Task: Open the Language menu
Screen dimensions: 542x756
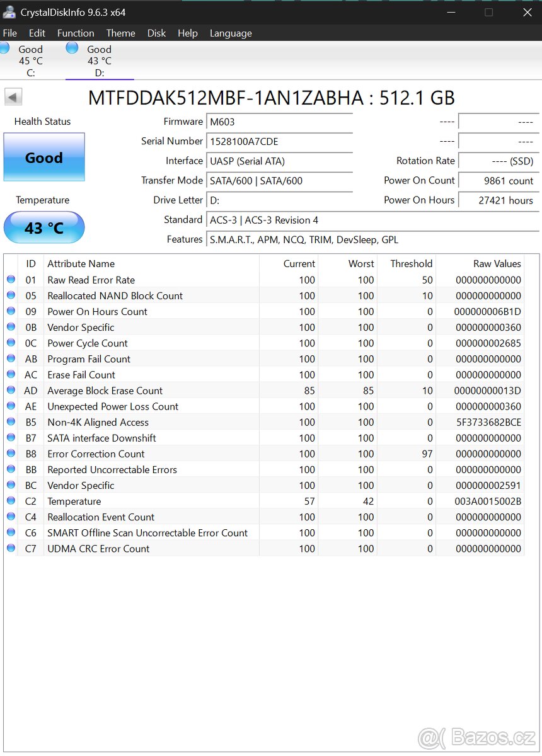Action: click(231, 33)
